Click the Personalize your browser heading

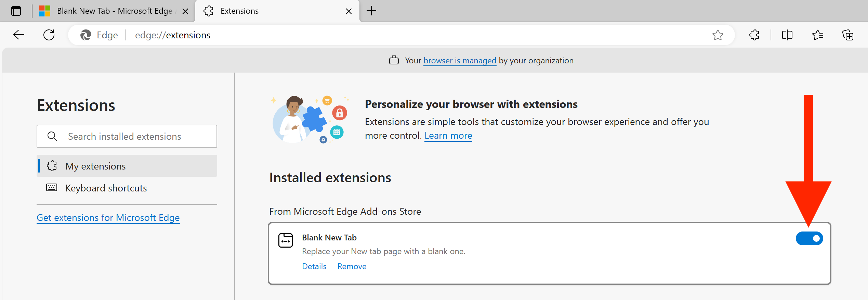(x=471, y=104)
